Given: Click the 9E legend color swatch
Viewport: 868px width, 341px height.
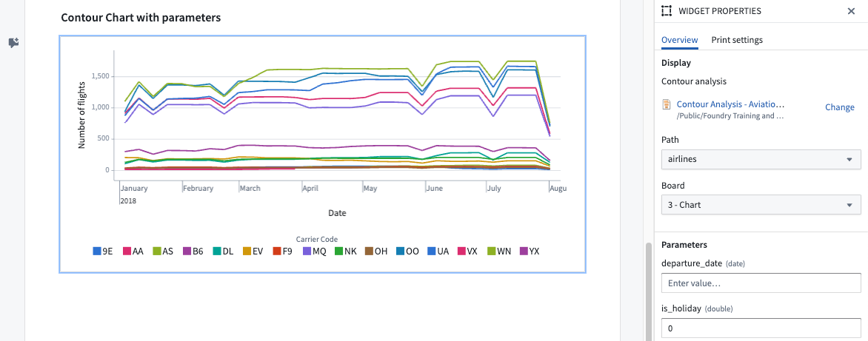Looking at the screenshot, I should pos(96,251).
